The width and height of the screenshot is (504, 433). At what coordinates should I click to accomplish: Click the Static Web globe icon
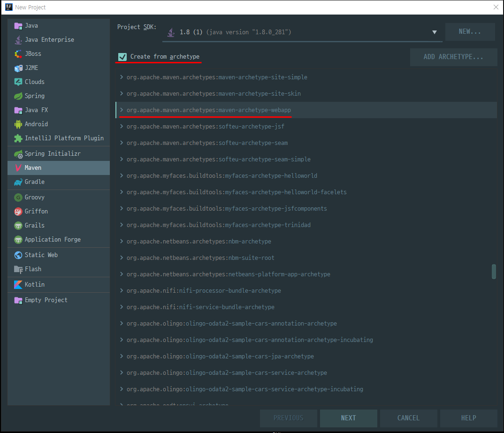[18, 255]
